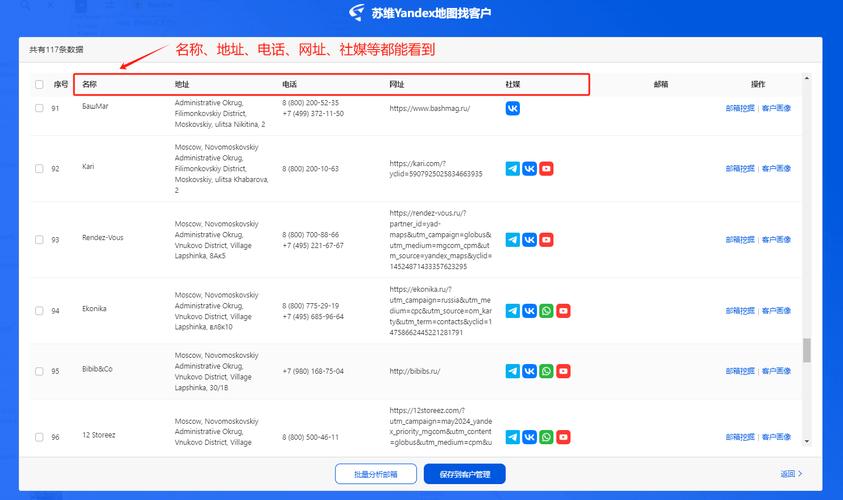Click the 共有117条数据 count label
843x500 pixels.
coord(56,49)
